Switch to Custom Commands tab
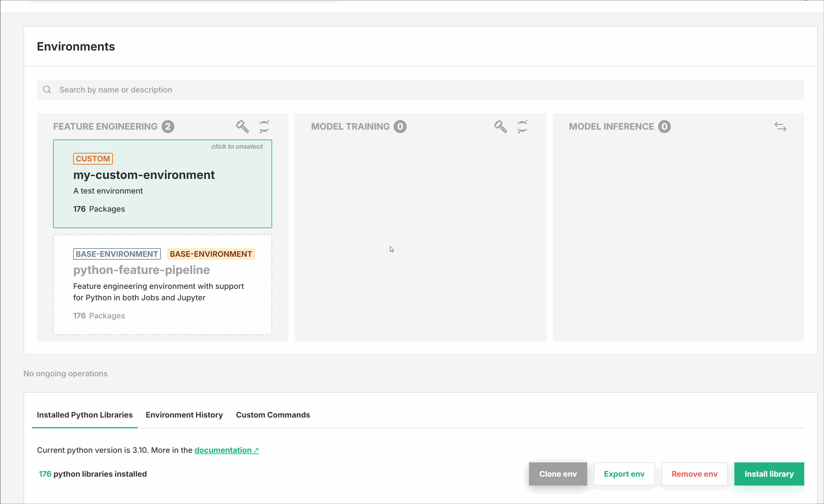The image size is (824, 504). [x=273, y=415]
